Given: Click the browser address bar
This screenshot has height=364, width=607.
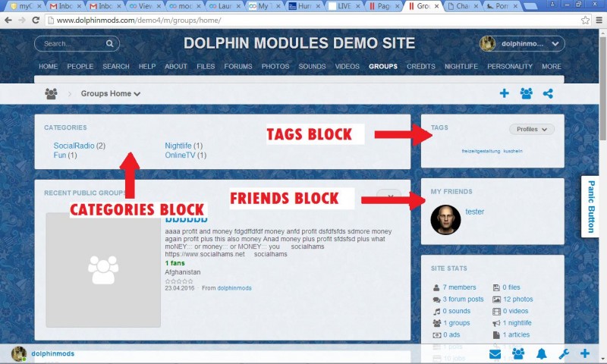Looking at the screenshot, I should [313, 20].
